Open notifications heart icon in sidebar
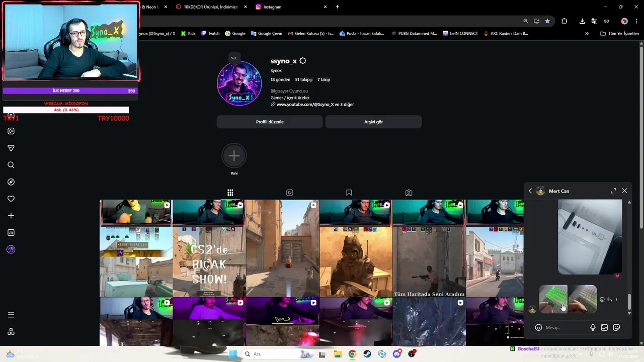 point(11,199)
